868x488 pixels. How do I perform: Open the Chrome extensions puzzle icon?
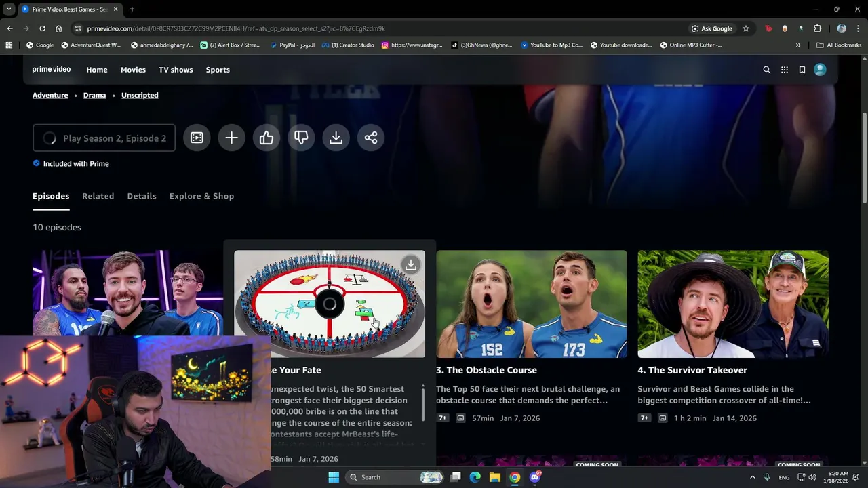pyautogui.click(x=817, y=28)
